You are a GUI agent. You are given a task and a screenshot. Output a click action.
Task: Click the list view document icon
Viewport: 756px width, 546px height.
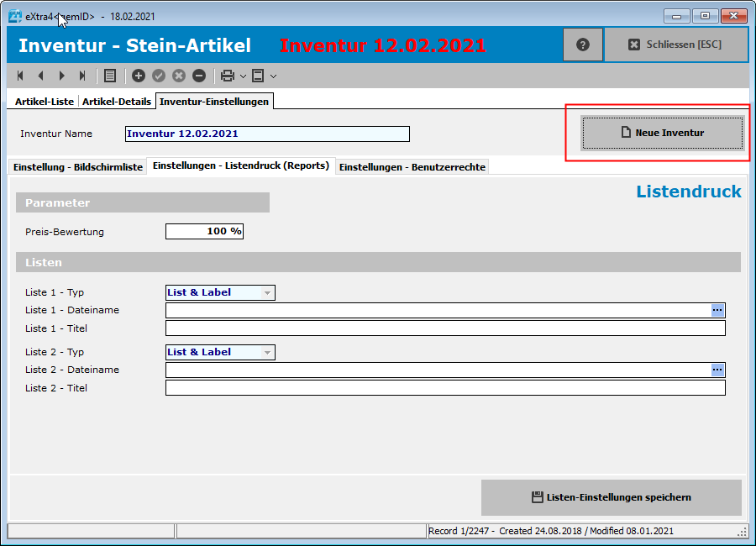tap(110, 76)
